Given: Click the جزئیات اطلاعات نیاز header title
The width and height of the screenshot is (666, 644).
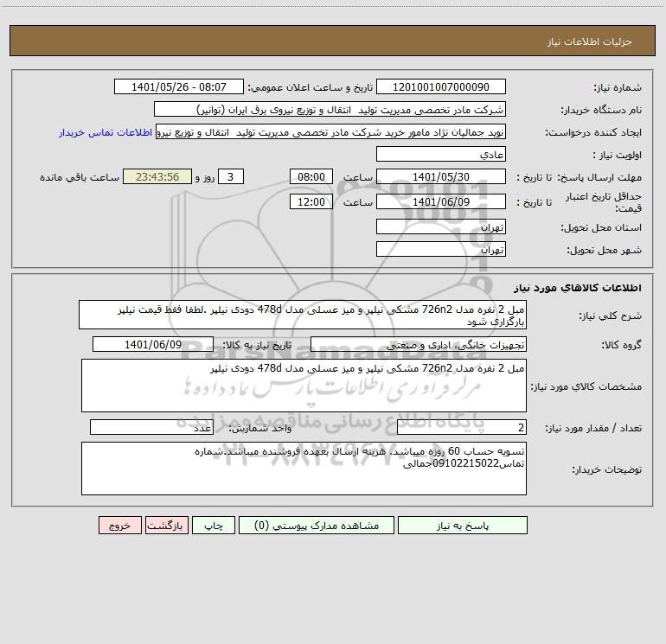Looking at the screenshot, I should [x=590, y=41].
